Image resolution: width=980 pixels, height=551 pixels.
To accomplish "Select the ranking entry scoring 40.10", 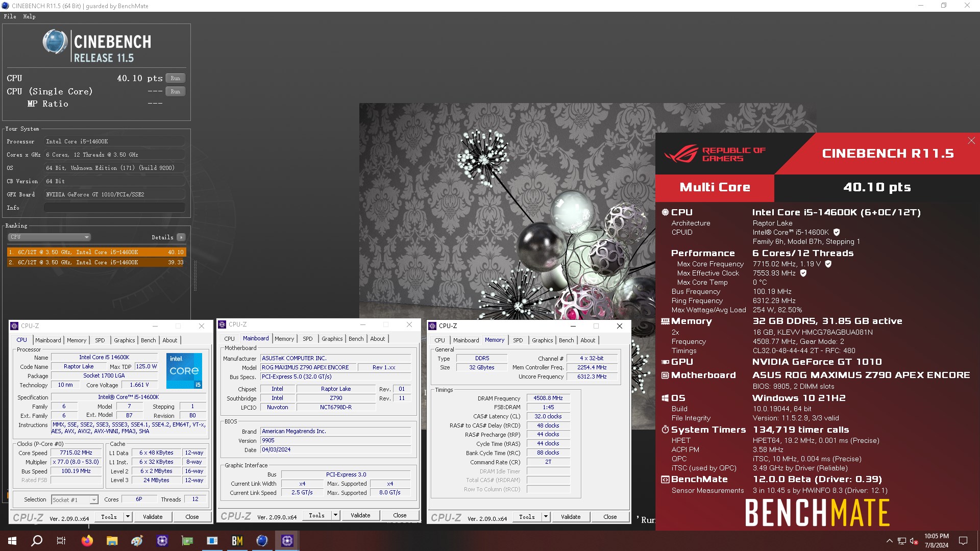I will [x=96, y=252].
